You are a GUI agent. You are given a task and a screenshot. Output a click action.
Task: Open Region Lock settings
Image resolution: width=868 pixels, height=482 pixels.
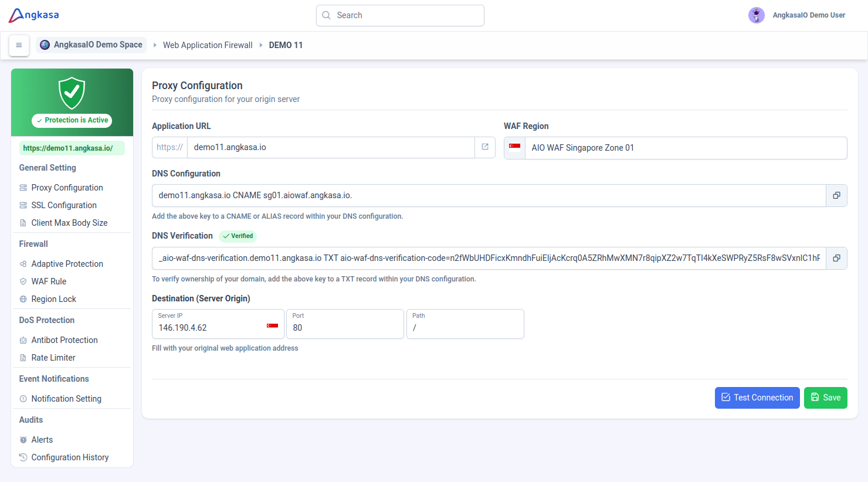[x=53, y=299]
